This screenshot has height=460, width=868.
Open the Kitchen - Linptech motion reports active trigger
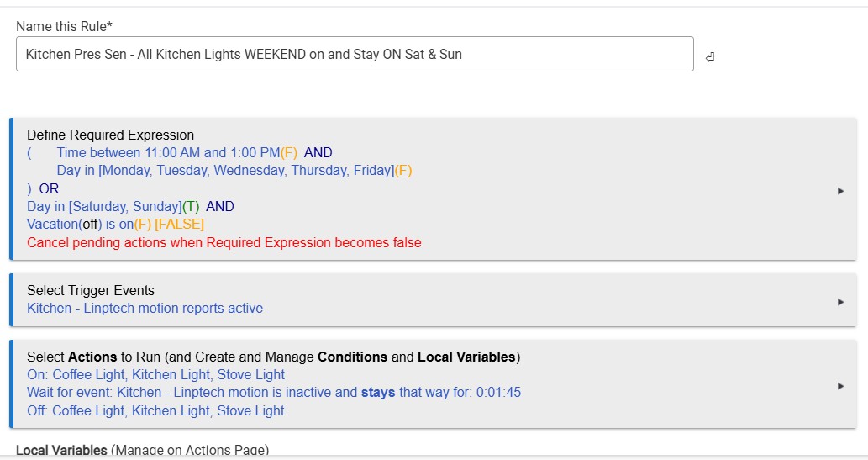tap(145, 309)
